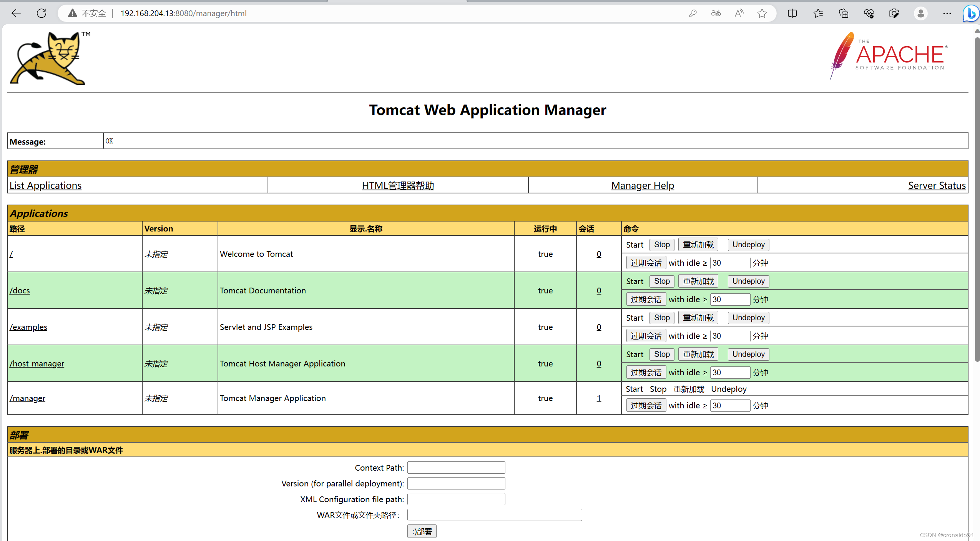
Task: Click the not-secure warning triangle icon
Action: (x=72, y=13)
